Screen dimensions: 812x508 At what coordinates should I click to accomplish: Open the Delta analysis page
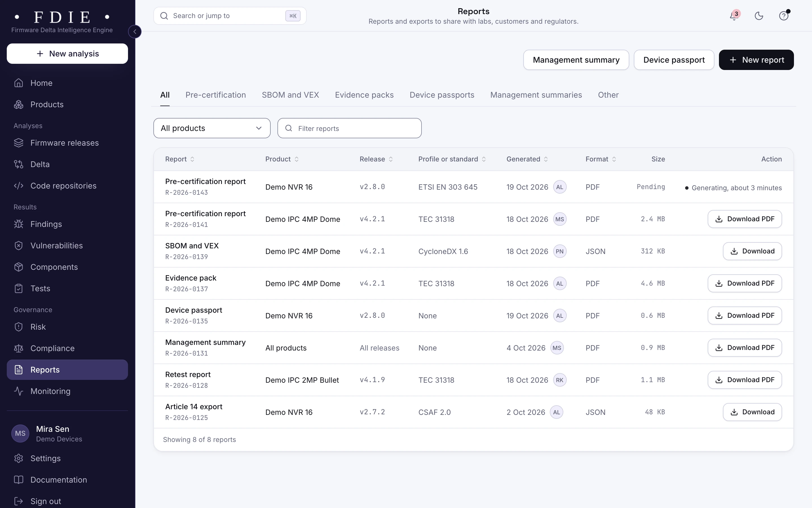tap(67, 164)
